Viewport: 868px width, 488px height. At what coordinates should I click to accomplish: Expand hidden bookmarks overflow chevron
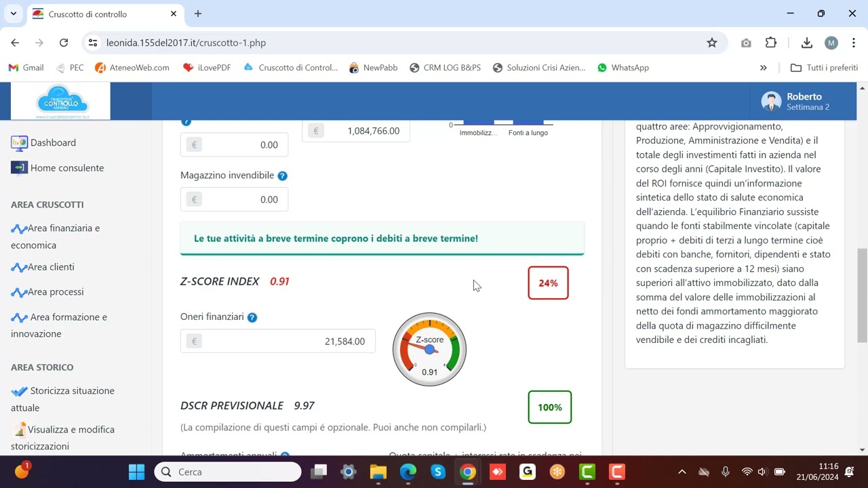pos(763,68)
